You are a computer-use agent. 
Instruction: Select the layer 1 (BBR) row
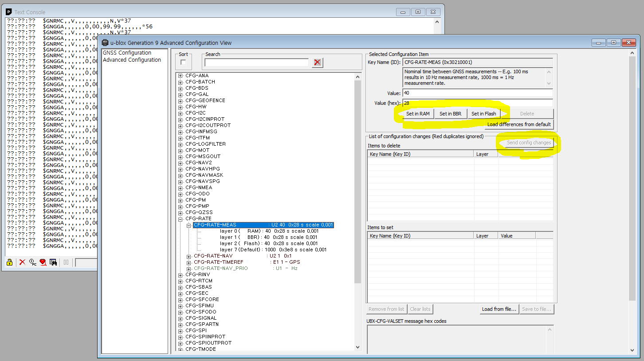pos(269,237)
